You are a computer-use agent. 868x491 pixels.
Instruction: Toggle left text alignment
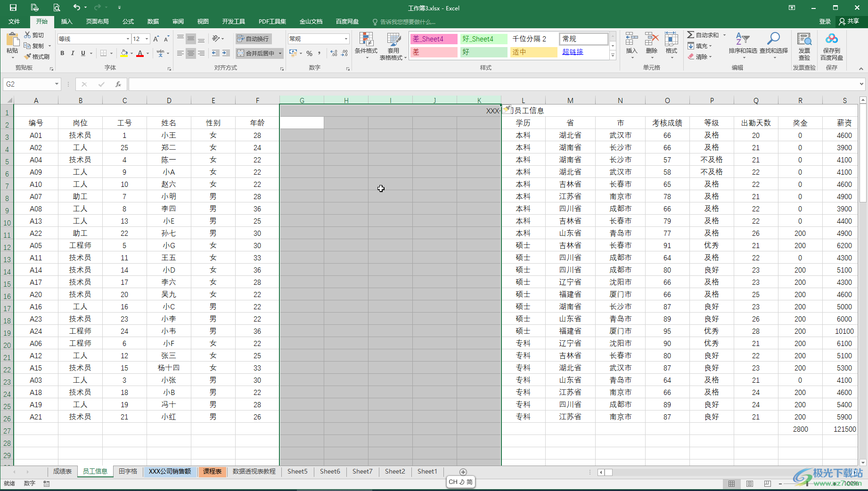coord(180,53)
